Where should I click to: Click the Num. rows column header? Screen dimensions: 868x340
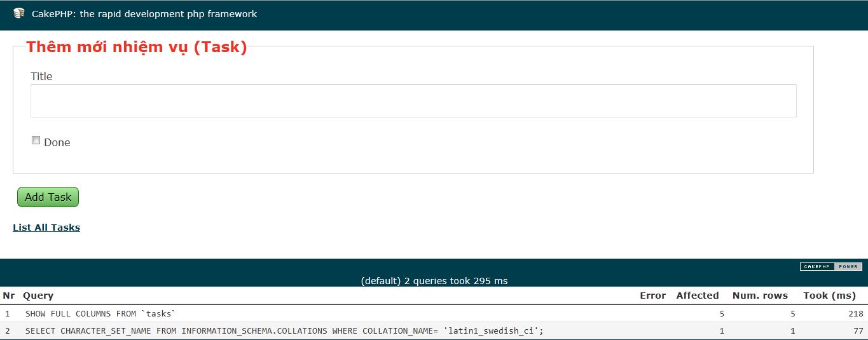pyautogui.click(x=760, y=296)
